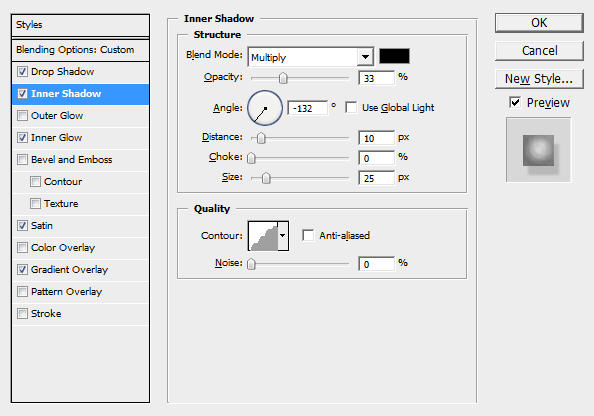Enable the Anti-aliased checkbox
The height and width of the screenshot is (416, 594).
click(308, 235)
